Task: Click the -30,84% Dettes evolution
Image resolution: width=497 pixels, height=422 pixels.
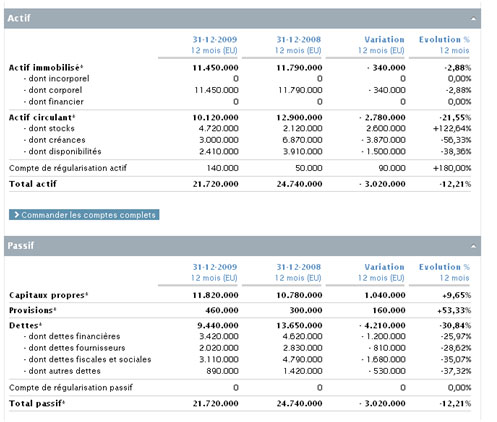Action: [x=455, y=325]
